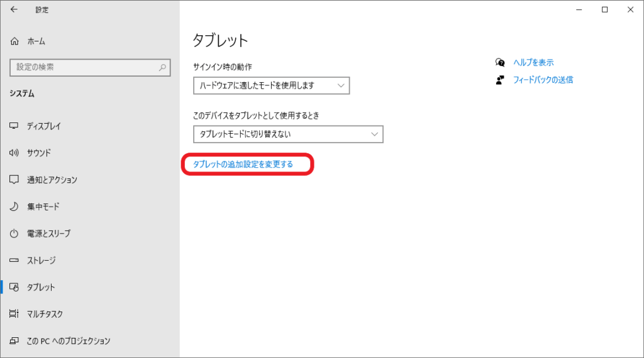Click the Focus assist moon icon
644x358 pixels.
(14, 207)
